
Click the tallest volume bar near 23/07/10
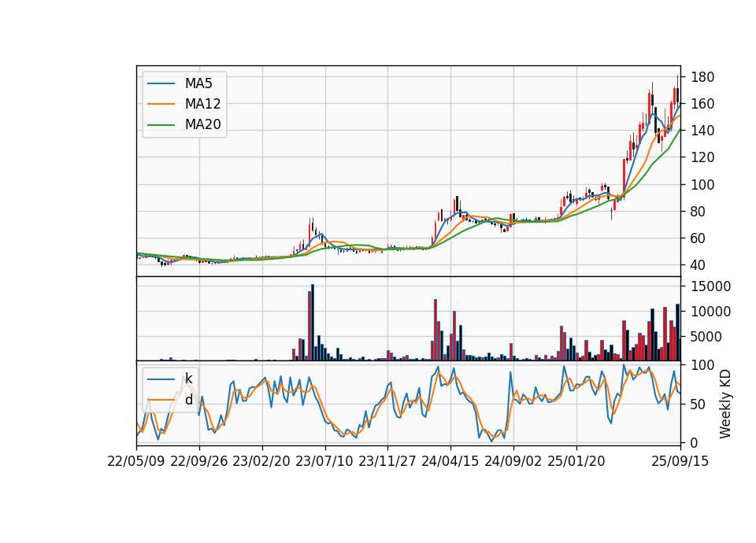(x=313, y=323)
